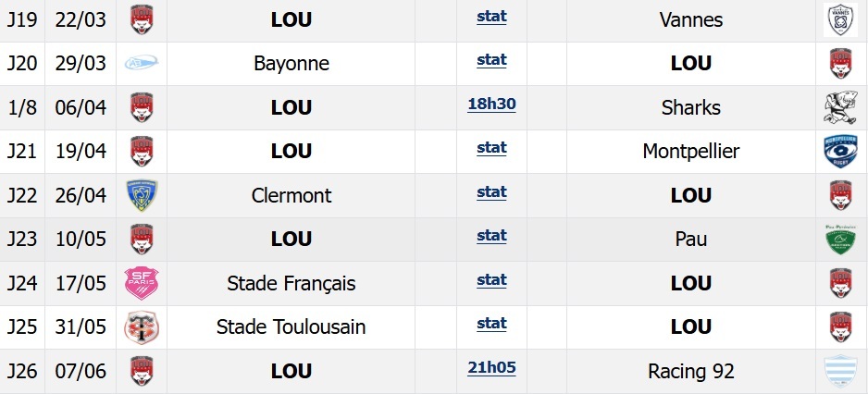The height and width of the screenshot is (394, 868).
Task: Click the LOU logo in the J19 row
Action: point(142,20)
